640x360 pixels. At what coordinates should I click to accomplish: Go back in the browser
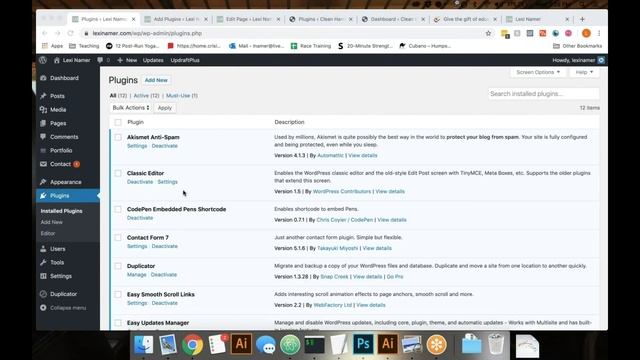(x=44, y=33)
